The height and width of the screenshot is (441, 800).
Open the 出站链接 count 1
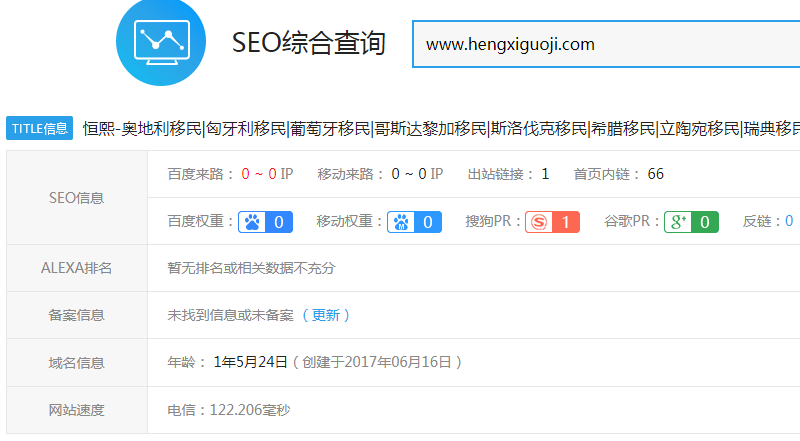(x=545, y=174)
